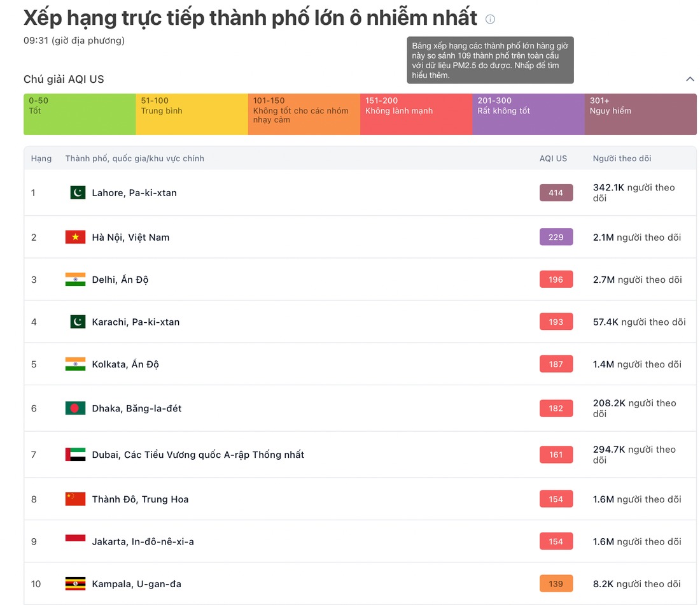
Task: Click the green 0-50 Tốt legend swatch
Action: click(x=80, y=114)
